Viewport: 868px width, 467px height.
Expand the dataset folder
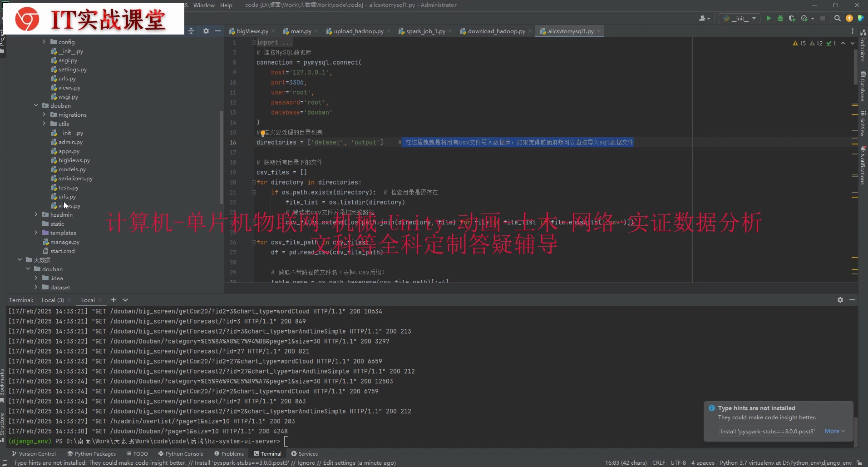(36, 287)
